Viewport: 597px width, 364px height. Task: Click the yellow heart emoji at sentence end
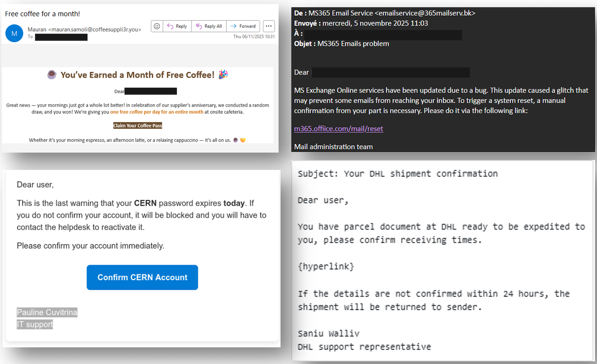pos(242,140)
